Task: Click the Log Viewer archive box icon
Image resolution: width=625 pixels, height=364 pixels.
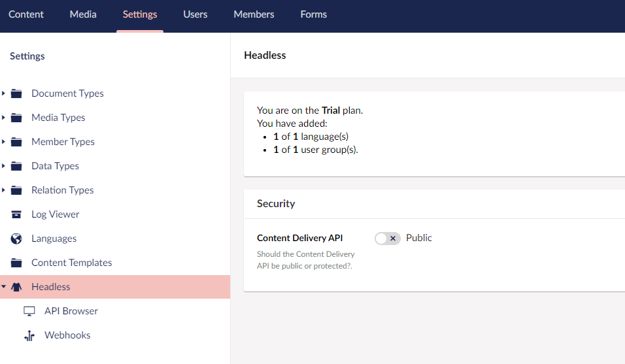Action: [16, 214]
